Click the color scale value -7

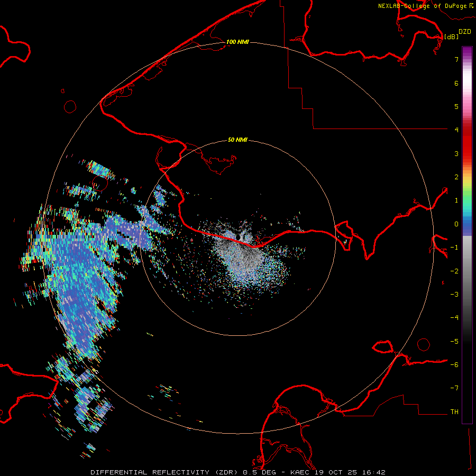454,388
